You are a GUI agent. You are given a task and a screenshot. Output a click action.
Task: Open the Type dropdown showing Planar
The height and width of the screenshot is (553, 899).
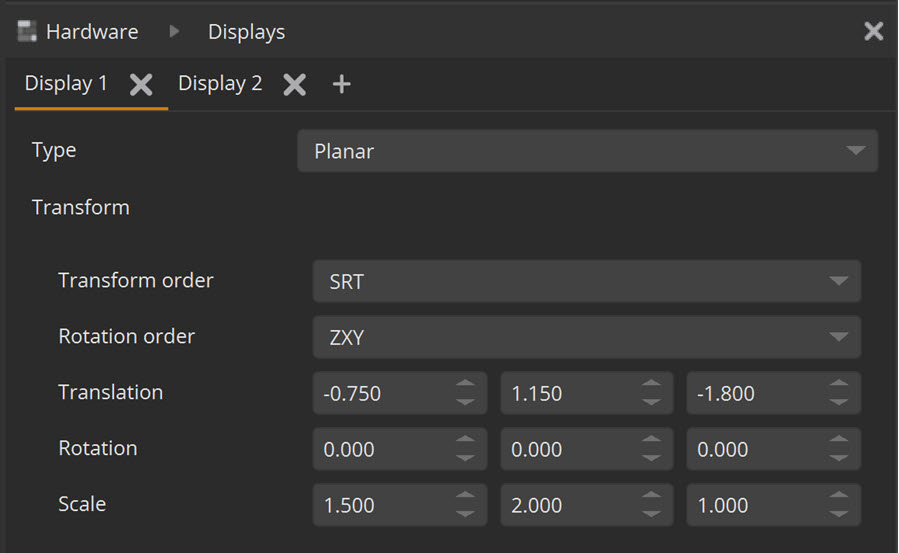click(587, 151)
